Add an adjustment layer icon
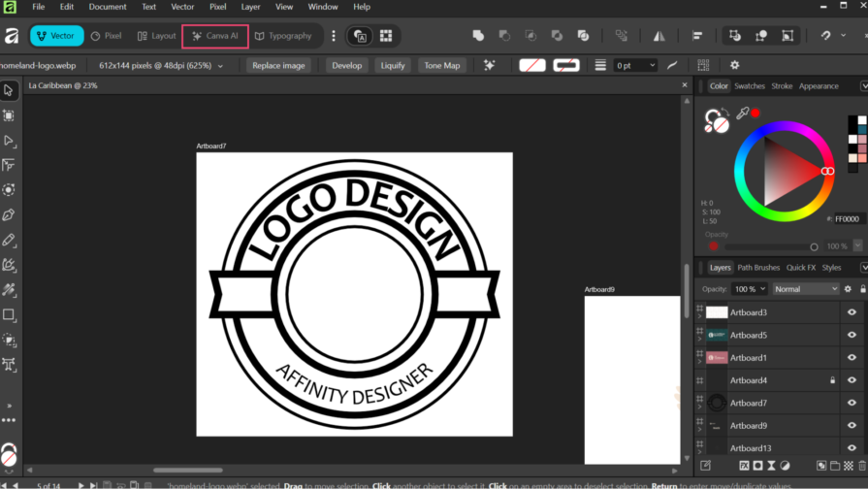 point(785,466)
